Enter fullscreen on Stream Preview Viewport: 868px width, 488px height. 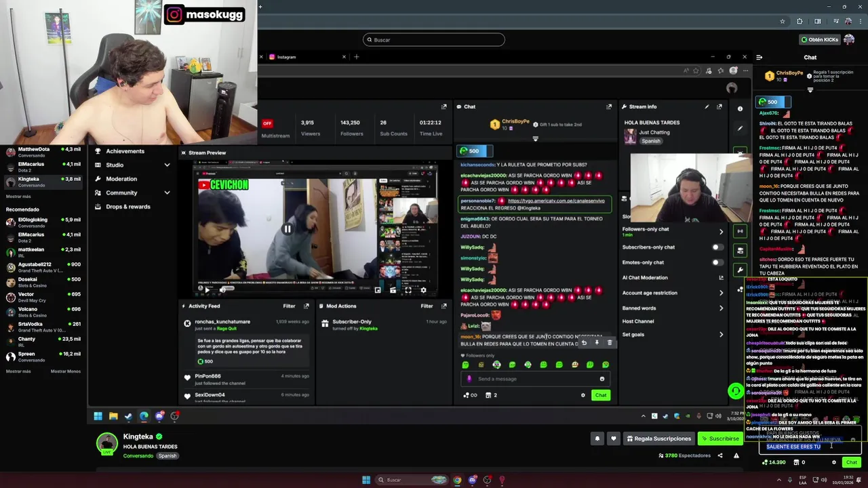(x=408, y=290)
